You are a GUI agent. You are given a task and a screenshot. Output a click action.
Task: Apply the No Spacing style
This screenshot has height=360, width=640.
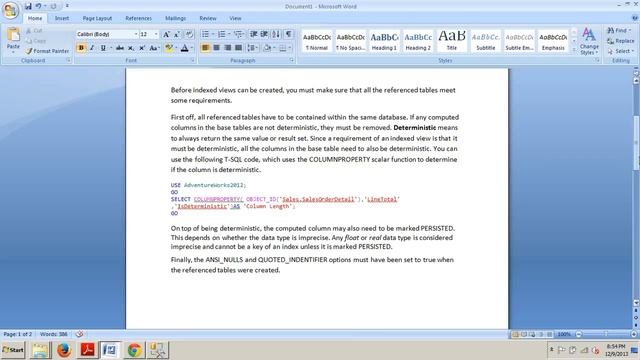tap(350, 41)
